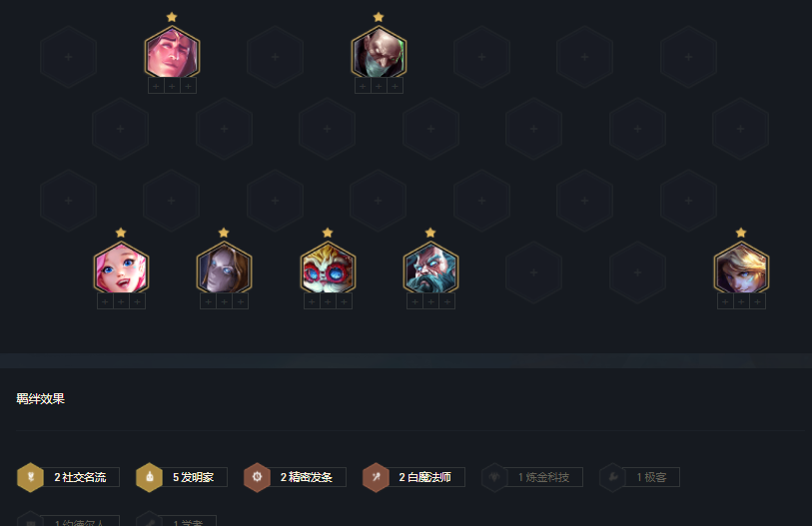Image resolution: width=812 pixels, height=526 pixels.
Task: Open the 5 发明家 trait label
Action: (x=194, y=477)
